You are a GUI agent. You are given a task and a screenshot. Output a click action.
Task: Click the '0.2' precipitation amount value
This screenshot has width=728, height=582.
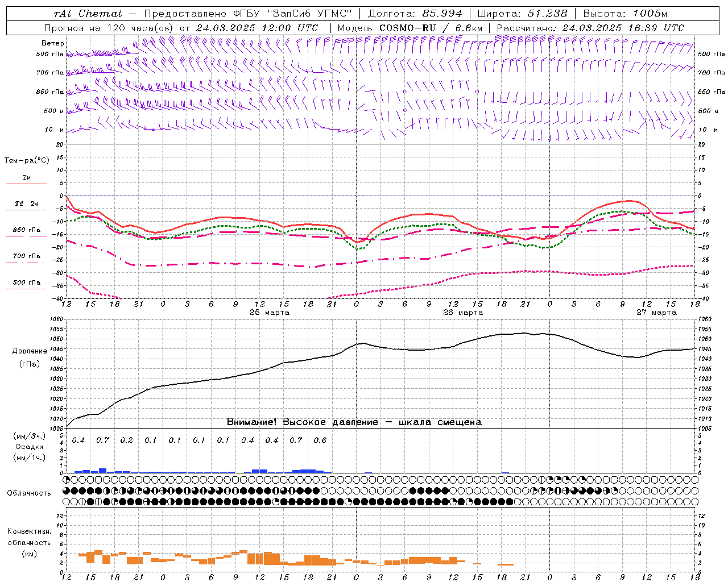pos(126,440)
